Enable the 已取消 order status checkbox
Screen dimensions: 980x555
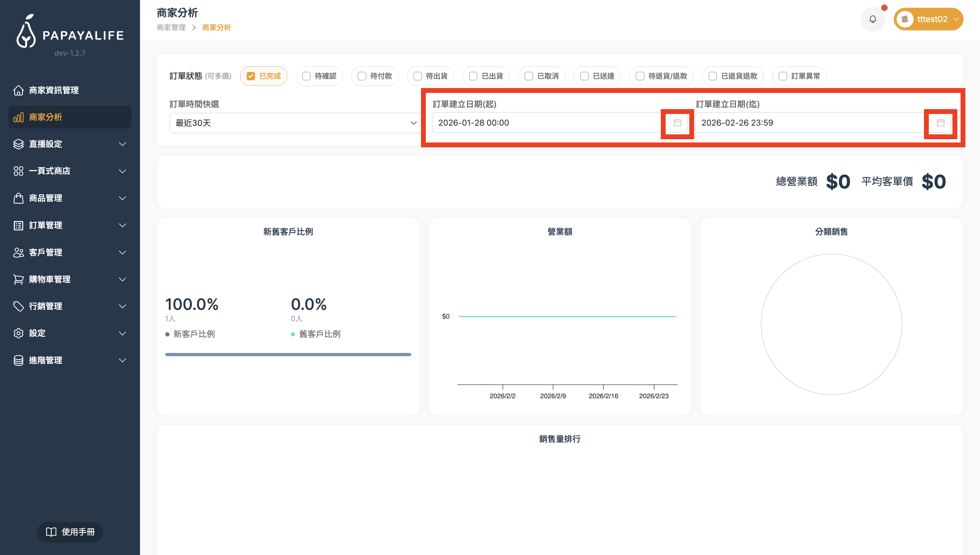coord(529,76)
